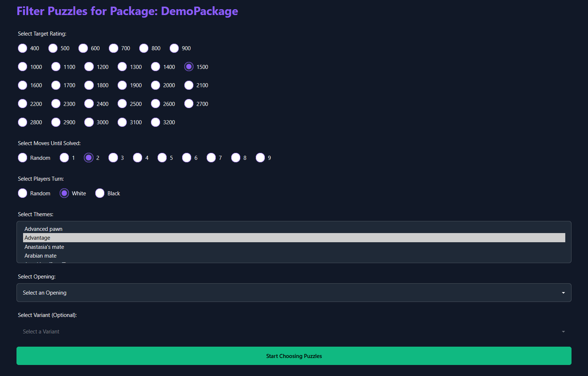This screenshot has width=588, height=376.
Task: Open the Select an Opening dropdown
Action: 294,293
